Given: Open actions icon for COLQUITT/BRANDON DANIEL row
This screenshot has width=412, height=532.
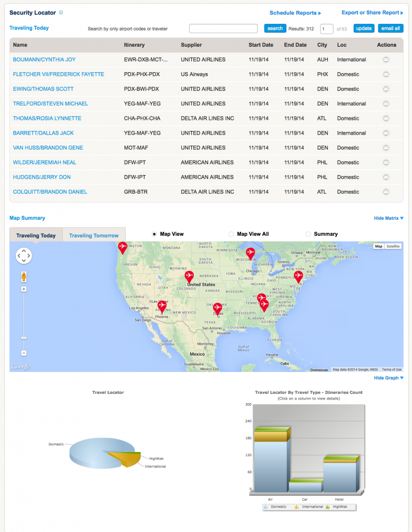Looking at the screenshot, I should pyautogui.click(x=386, y=192).
